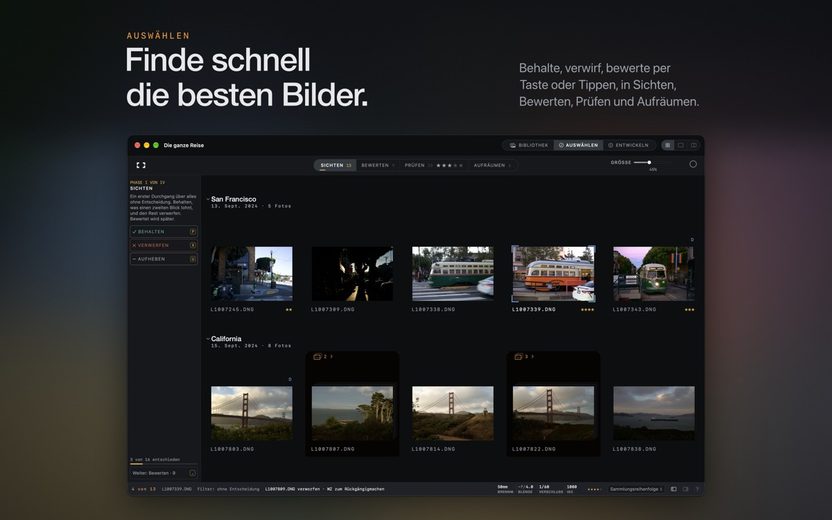Click the Aufheben button
Screen dimensions: 832x520
[163, 259]
